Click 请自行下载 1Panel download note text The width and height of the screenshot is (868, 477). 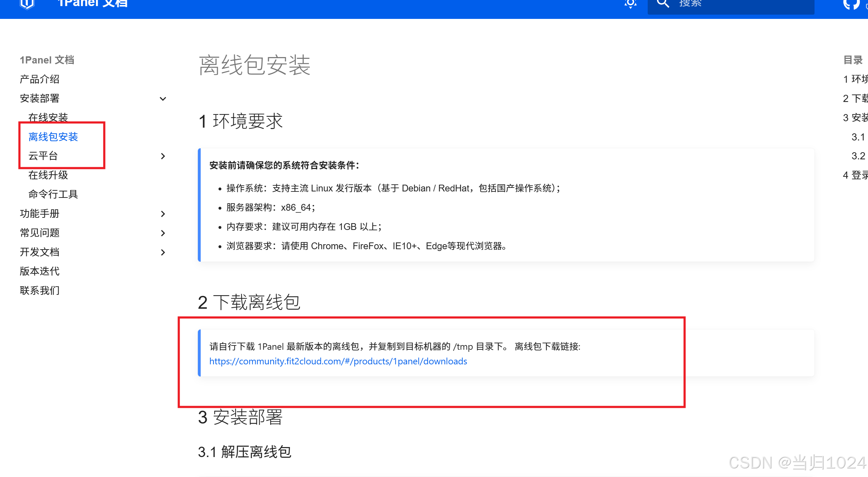pyautogui.click(x=395, y=347)
